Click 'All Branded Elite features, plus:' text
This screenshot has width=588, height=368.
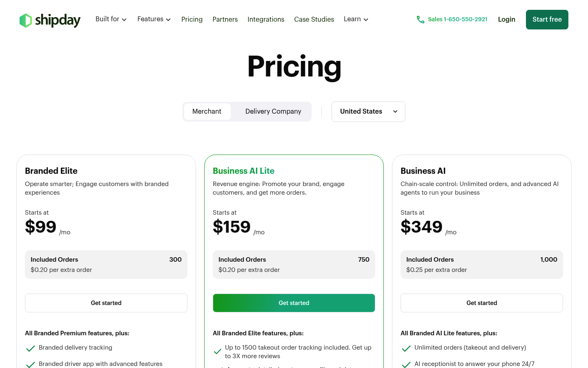coord(258,333)
